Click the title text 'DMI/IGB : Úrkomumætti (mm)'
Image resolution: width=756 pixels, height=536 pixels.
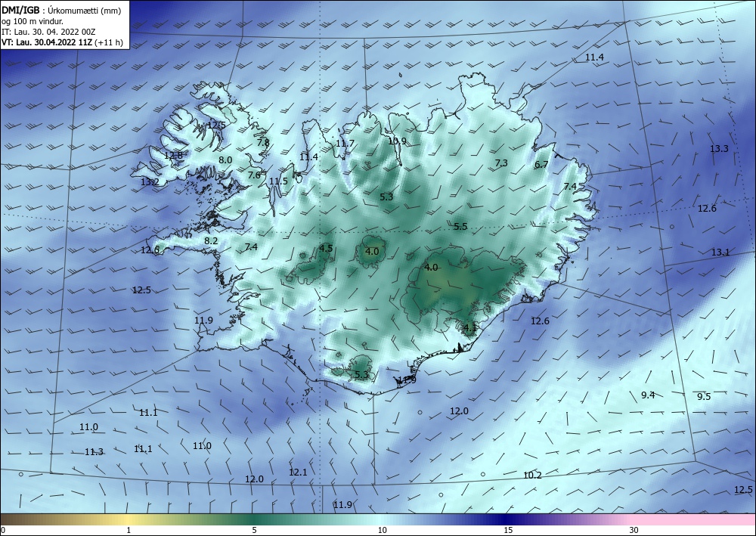pyautogui.click(x=61, y=10)
